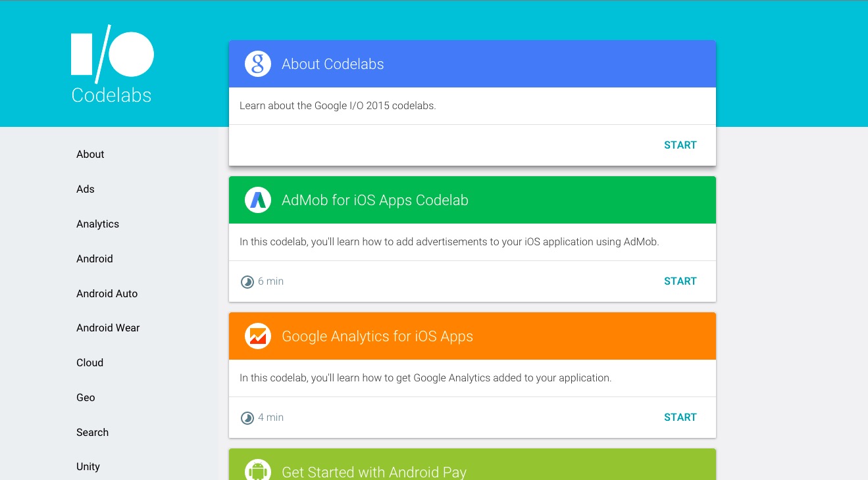Click the duration timer icon on the Analytics card
The width and height of the screenshot is (868, 480).
tap(247, 418)
